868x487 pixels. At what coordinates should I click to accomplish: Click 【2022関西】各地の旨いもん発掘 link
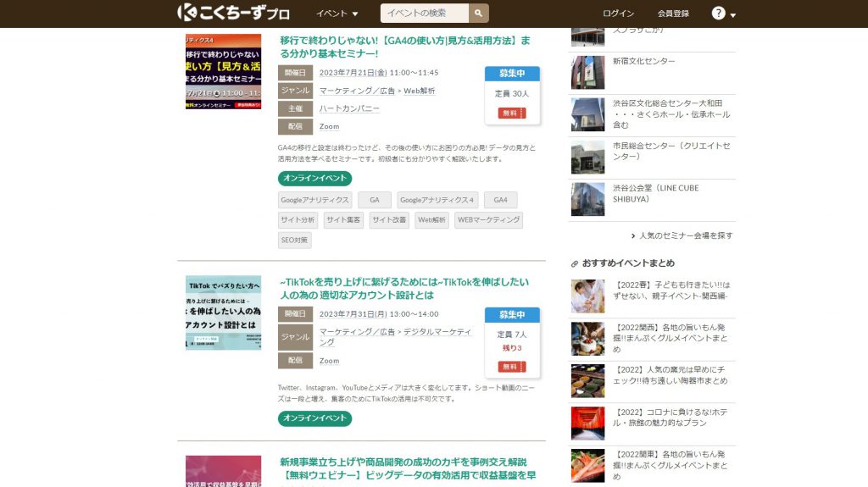coord(670,338)
